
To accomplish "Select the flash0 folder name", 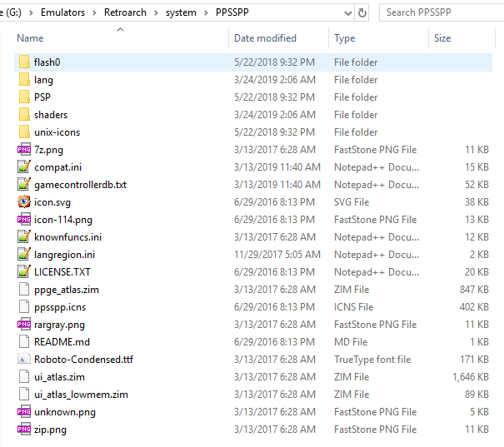I will [x=47, y=62].
